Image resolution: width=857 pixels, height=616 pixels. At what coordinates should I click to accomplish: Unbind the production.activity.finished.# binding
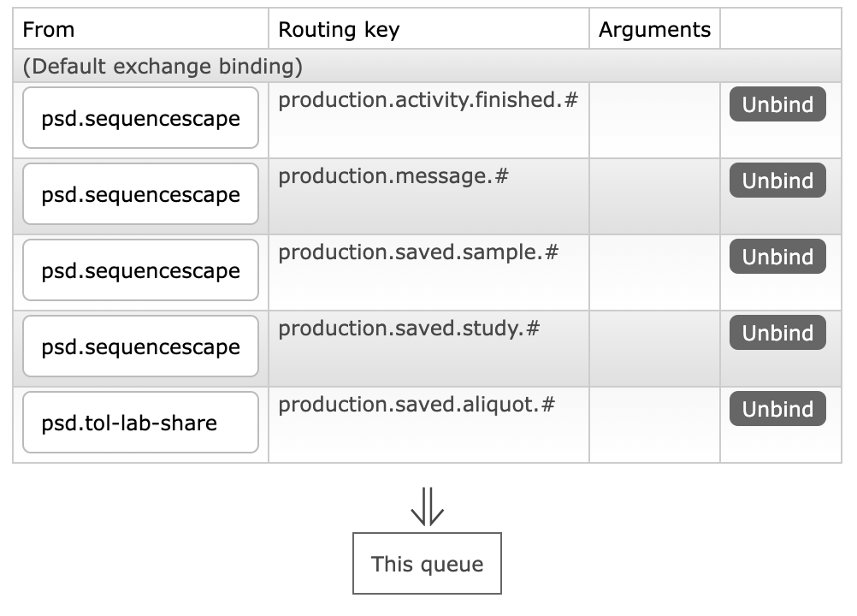(x=777, y=104)
